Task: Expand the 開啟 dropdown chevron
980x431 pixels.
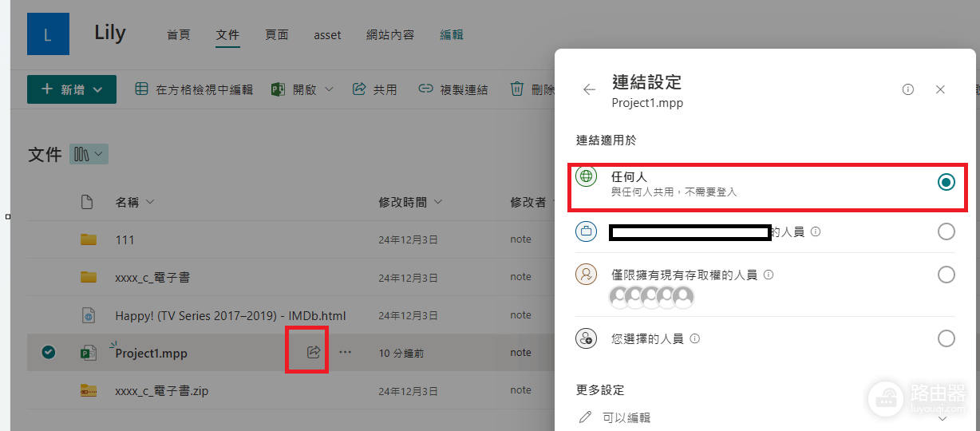Action: tap(329, 89)
